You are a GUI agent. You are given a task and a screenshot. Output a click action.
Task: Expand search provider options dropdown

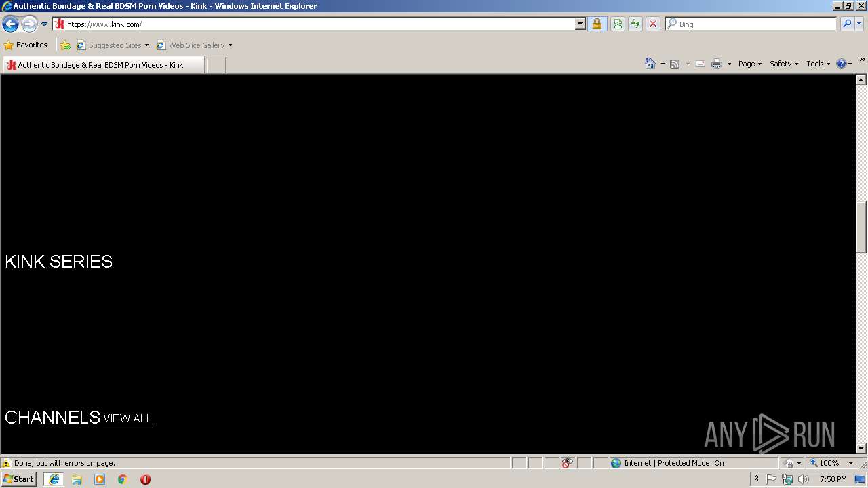(859, 24)
